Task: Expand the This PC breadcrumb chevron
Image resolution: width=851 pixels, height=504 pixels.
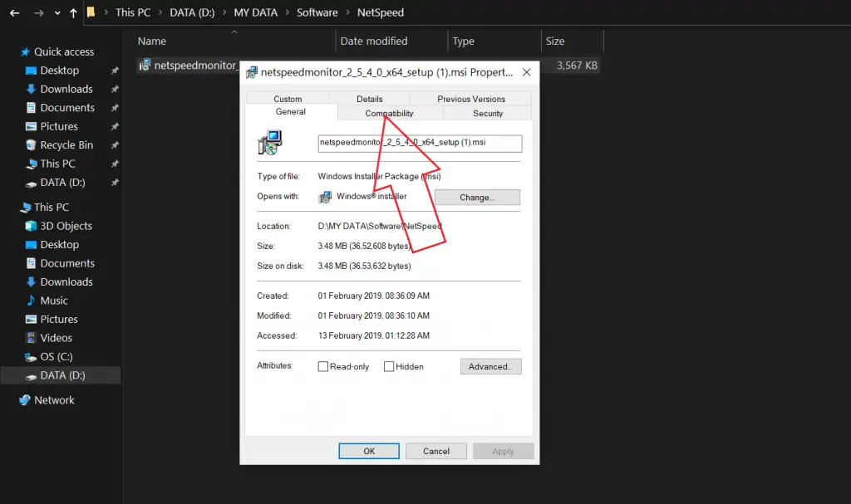Action: (x=160, y=12)
